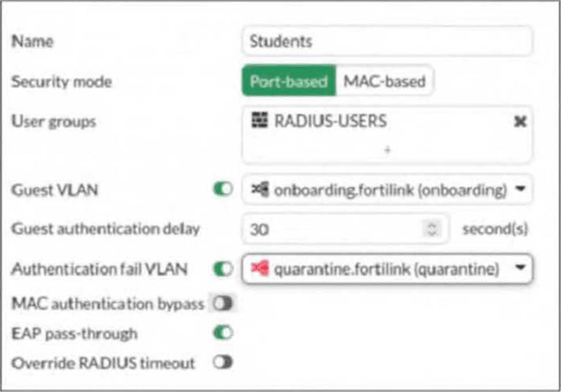Click the Name field containing Students
561x392 pixels.
tap(387, 41)
